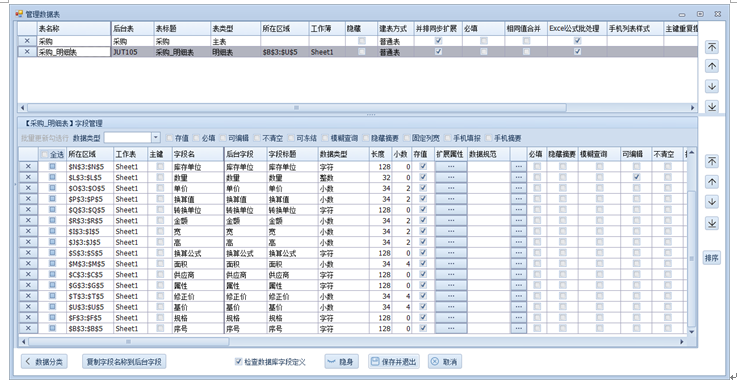Click the 排序 sort button
The image size is (737, 382).
tap(712, 258)
